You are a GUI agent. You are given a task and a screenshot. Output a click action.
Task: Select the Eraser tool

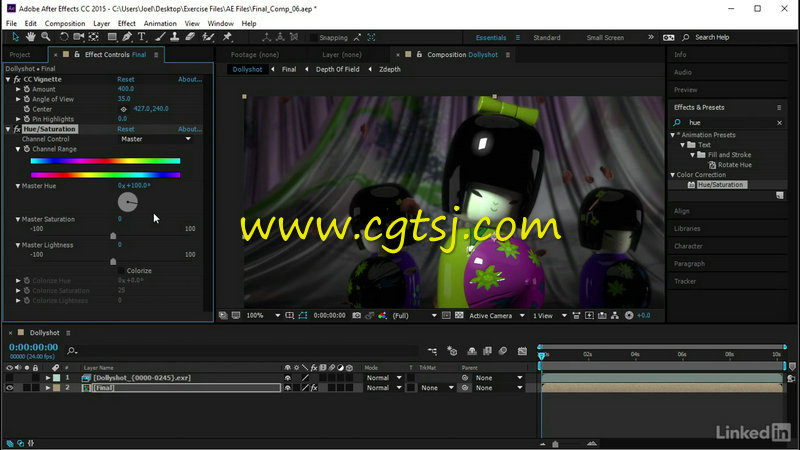[x=190, y=37]
